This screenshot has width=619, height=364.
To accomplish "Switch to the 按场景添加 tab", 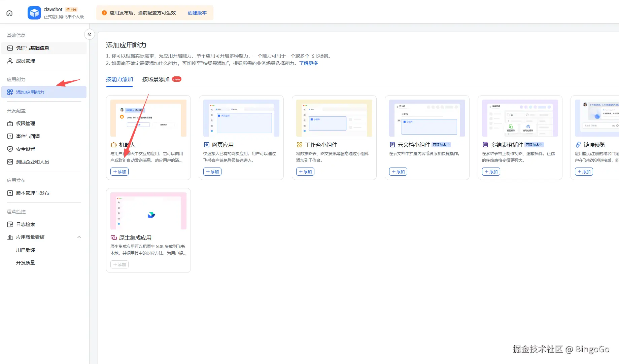I will [156, 79].
